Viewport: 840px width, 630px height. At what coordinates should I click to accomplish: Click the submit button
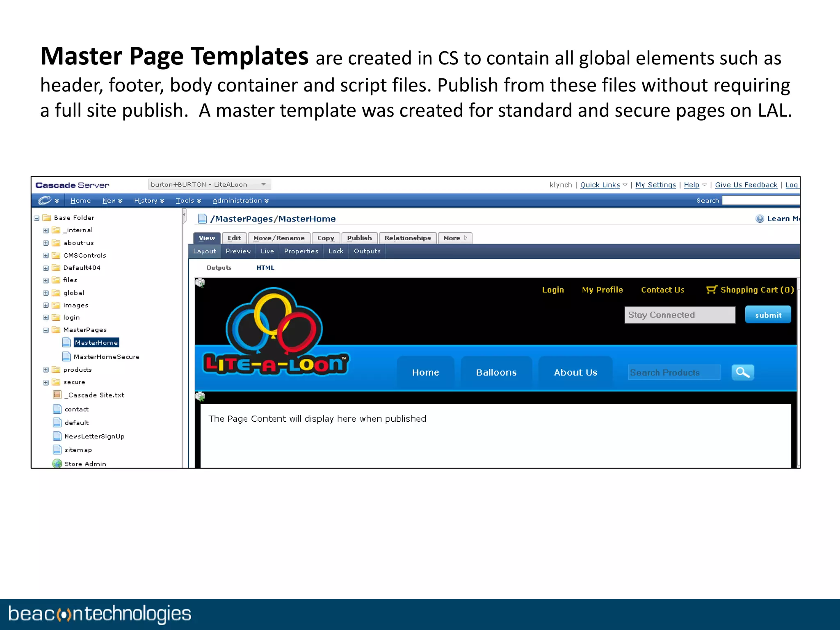(x=768, y=315)
